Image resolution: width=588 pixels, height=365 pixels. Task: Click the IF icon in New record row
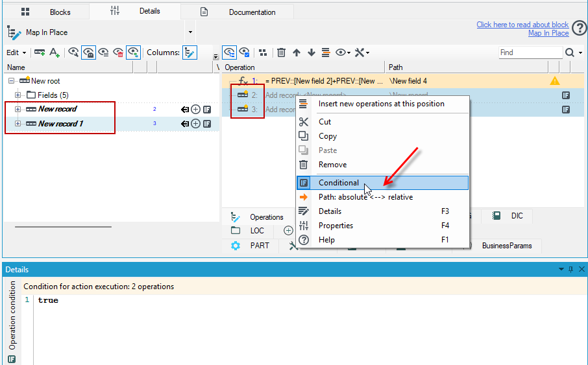pos(207,110)
